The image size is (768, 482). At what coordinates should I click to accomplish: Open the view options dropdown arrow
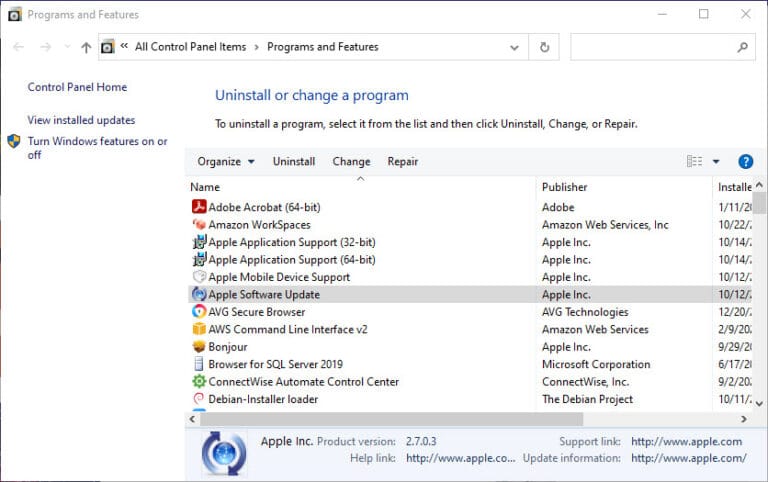point(716,161)
